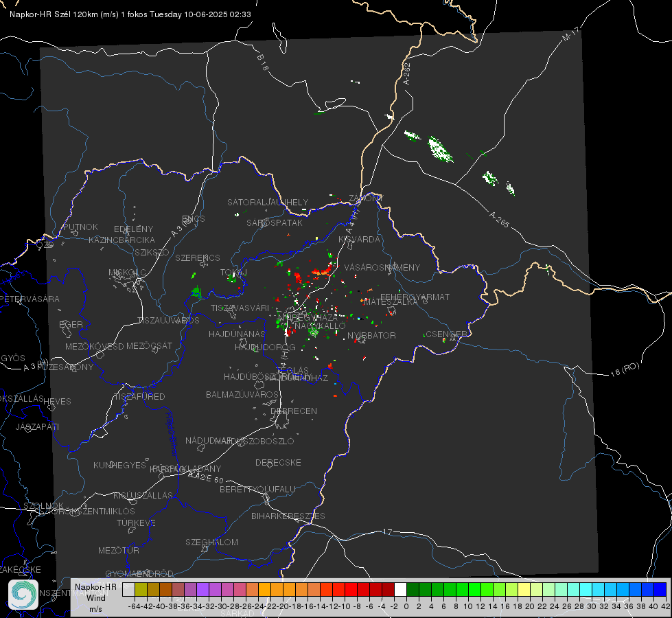Viewport: 672px width, 618px height.
Task: Click the SZERENCS town label
Action: [198, 257]
